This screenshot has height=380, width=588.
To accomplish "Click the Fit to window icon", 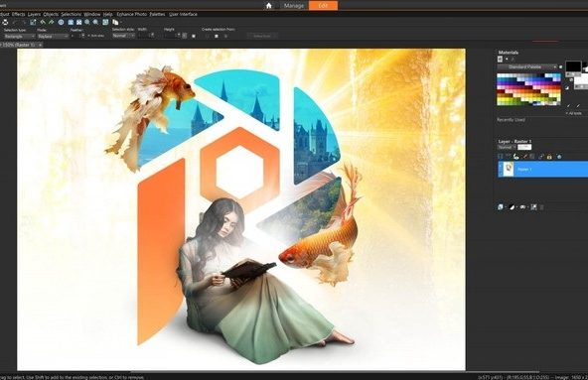I will click(x=79, y=23).
